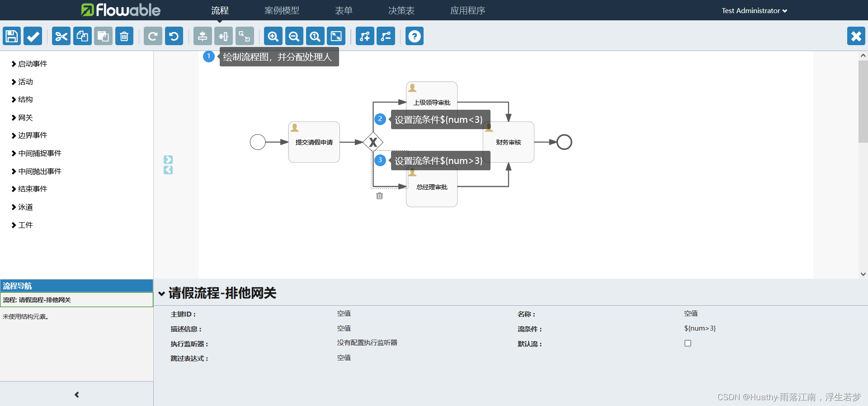Save the model with the floppy disk icon
Viewport: 868px width, 406px height.
click(x=12, y=36)
